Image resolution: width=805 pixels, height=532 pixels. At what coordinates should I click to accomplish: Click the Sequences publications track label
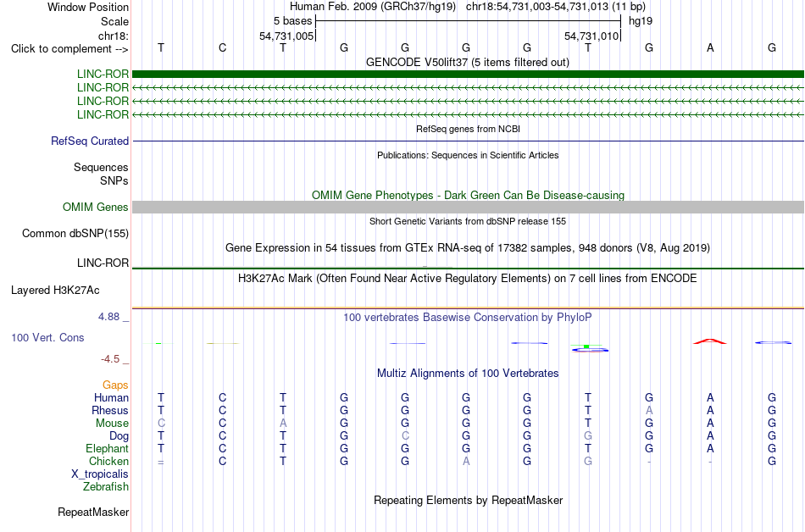pyautogui.click(x=101, y=167)
